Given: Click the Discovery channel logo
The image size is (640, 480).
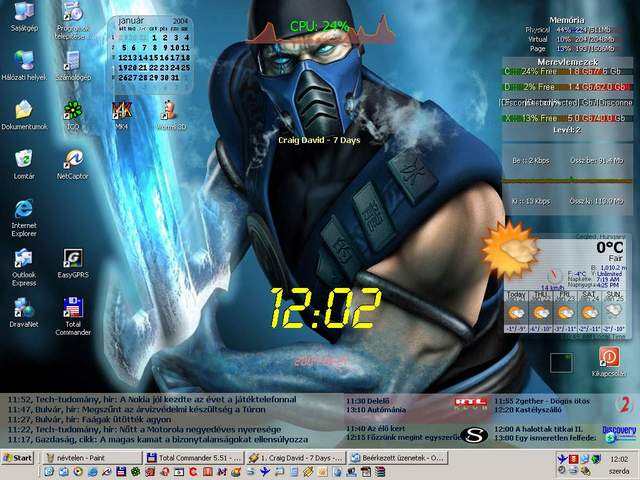Looking at the screenshot, I should (x=619, y=433).
